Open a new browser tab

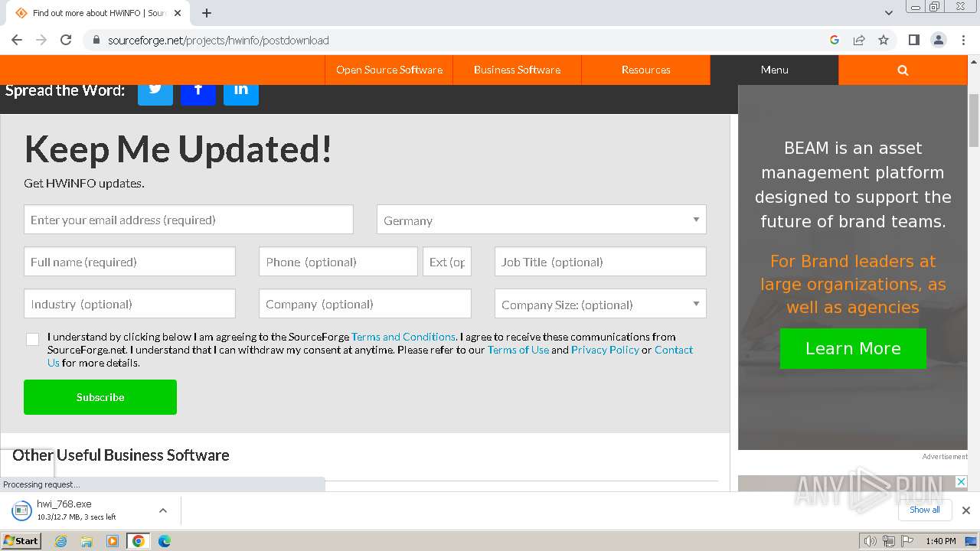207,13
